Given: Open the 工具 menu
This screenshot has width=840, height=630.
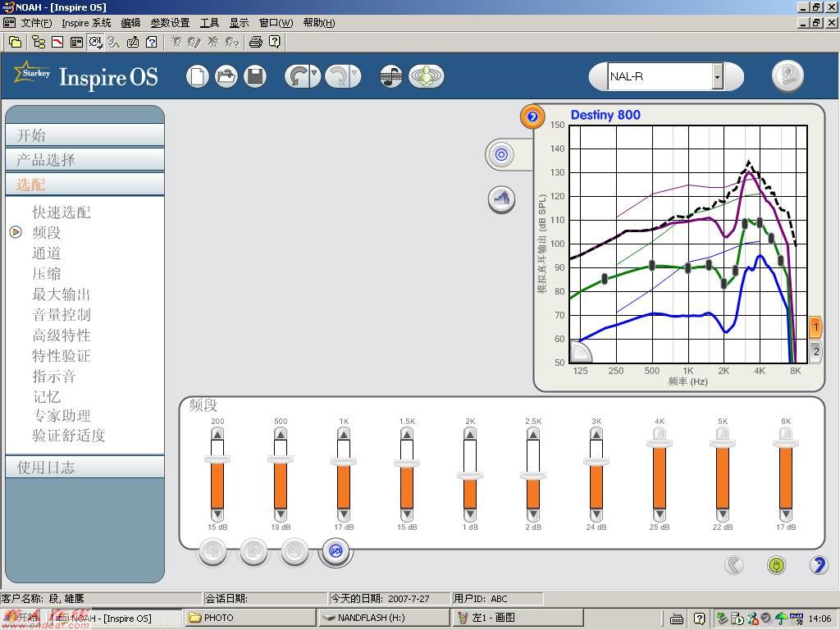Looking at the screenshot, I should [209, 23].
